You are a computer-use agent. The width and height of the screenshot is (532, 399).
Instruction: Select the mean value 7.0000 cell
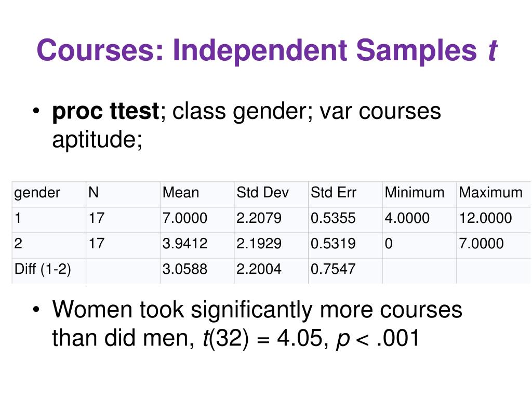click(197, 220)
